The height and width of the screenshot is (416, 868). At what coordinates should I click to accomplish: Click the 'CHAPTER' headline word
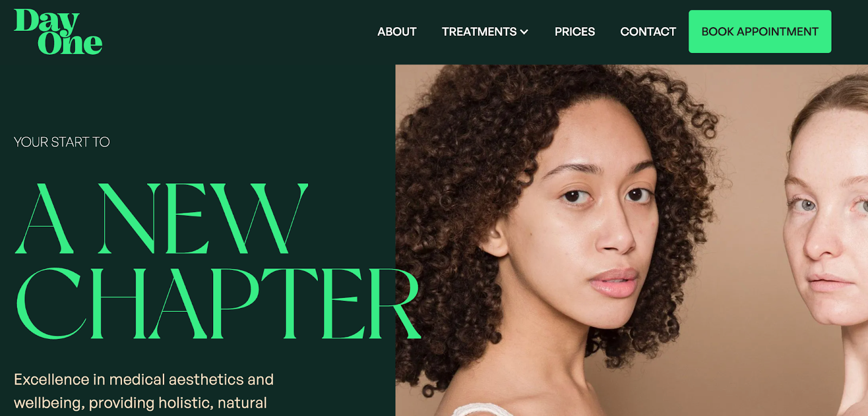tap(218, 303)
